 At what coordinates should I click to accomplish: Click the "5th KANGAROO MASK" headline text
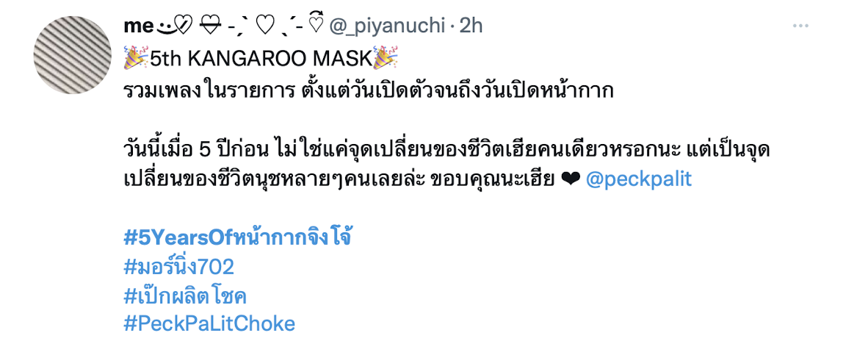[x=260, y=58]
